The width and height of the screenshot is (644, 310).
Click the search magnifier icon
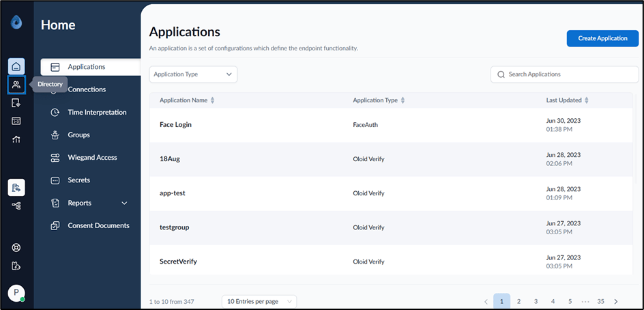[x=501, y=74]
